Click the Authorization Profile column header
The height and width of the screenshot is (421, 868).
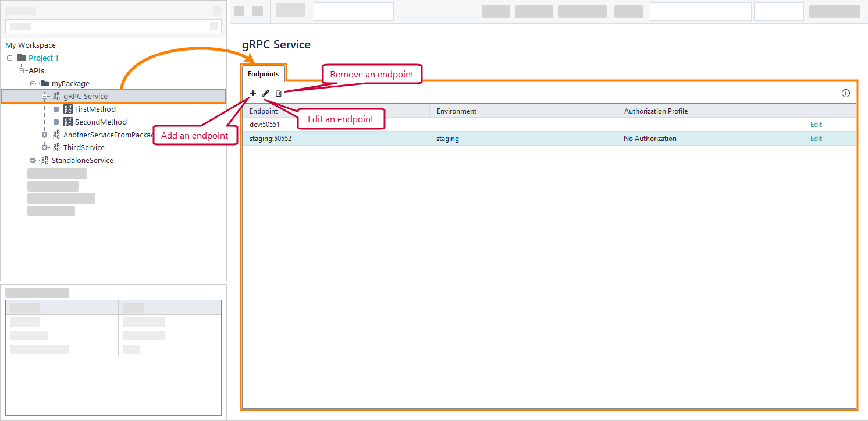click(656, 111)
